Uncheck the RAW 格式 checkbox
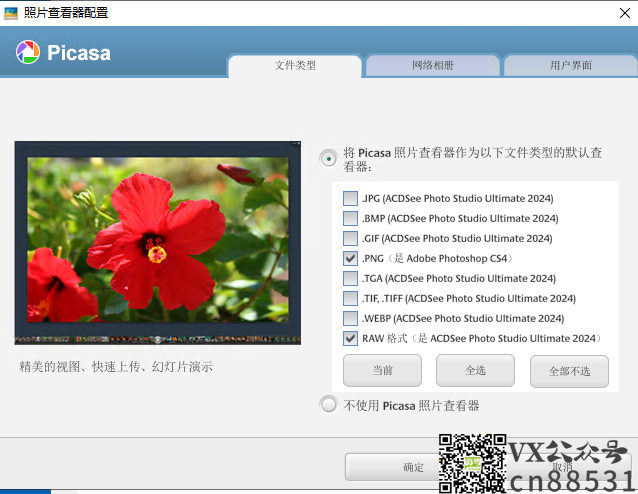The height and width of the screenshot is (494, 638). coord(350,338)
